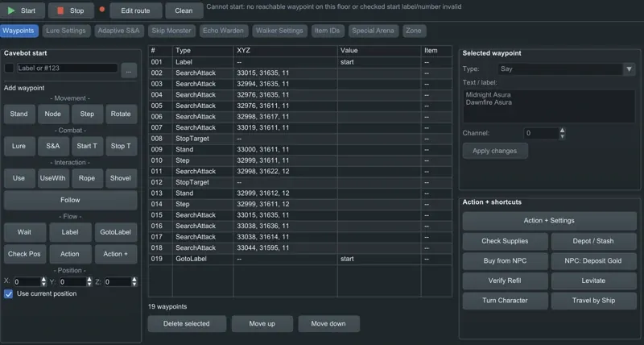Click the Action flow button
This screenshot has height=345, width=644.
pos(70,254)
